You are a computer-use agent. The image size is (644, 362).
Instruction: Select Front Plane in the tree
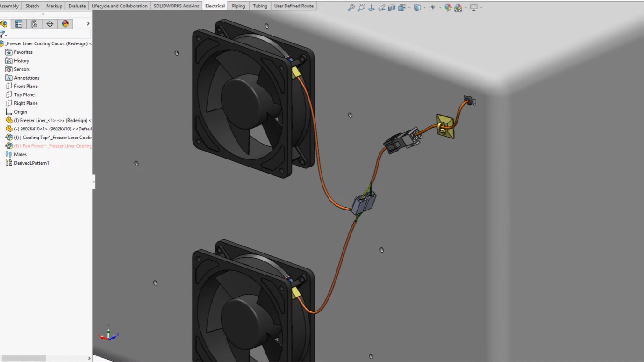(x=21, y=86)
